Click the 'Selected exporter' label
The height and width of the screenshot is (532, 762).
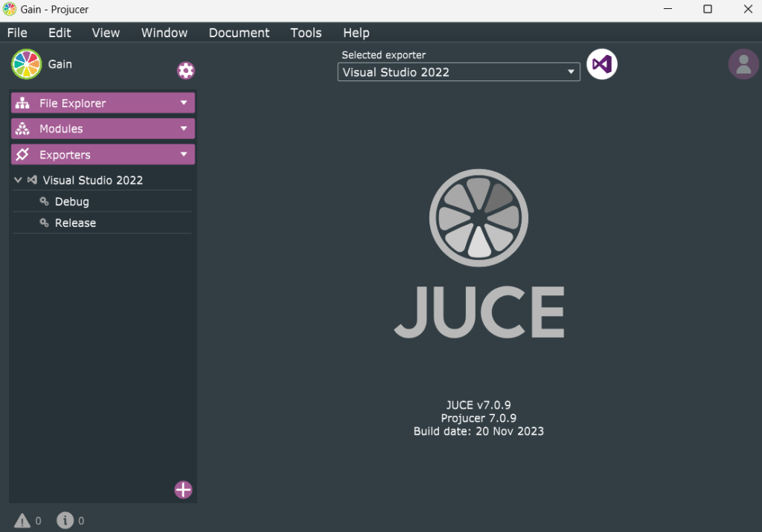(383, 55)
